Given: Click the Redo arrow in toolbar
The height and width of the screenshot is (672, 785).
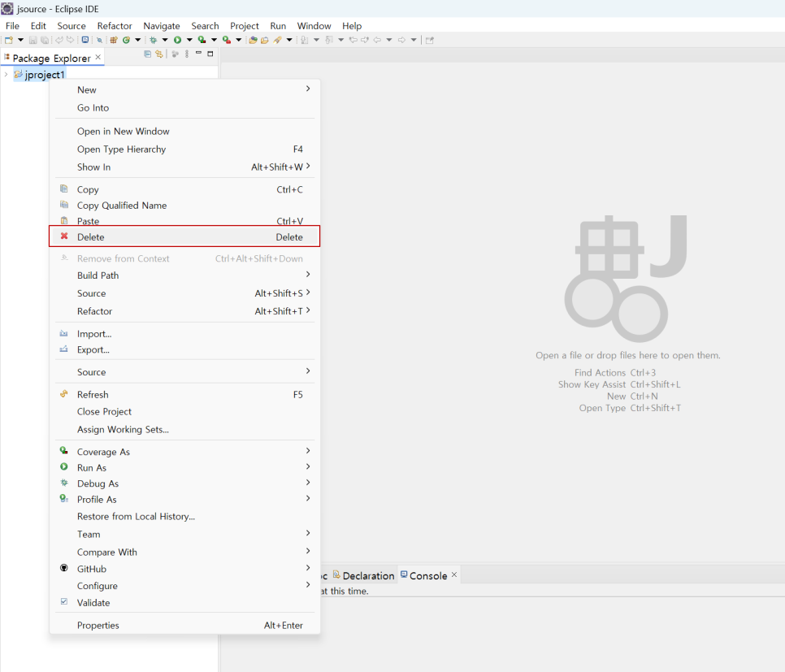Looking at the screenshot, I should 70,40.
